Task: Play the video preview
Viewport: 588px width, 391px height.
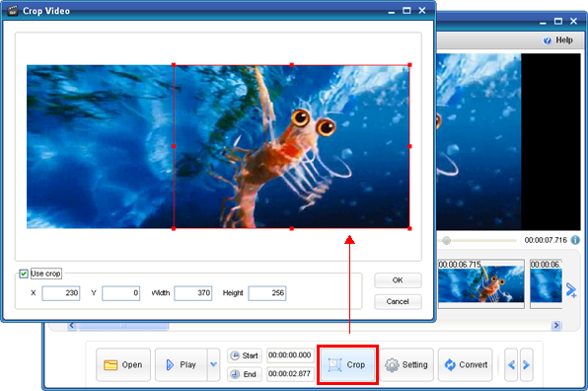Action: pyautogui.click(x=182, y=364)
